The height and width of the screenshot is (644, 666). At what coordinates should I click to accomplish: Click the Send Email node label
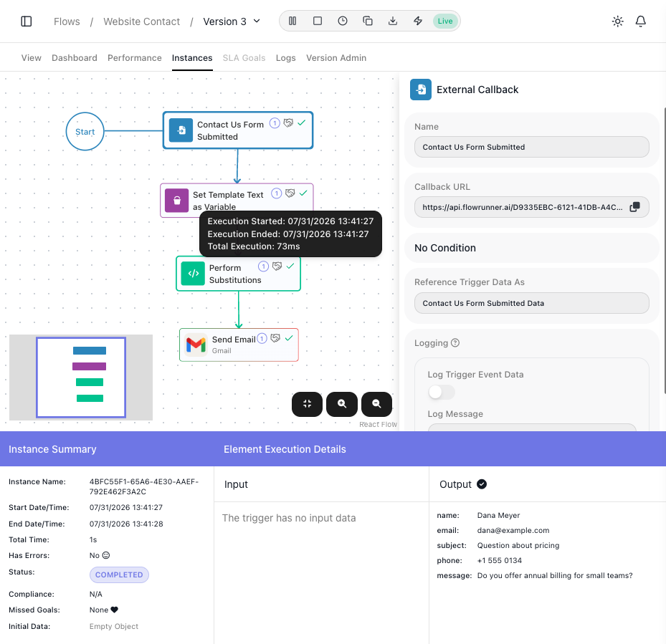[234, 340]
